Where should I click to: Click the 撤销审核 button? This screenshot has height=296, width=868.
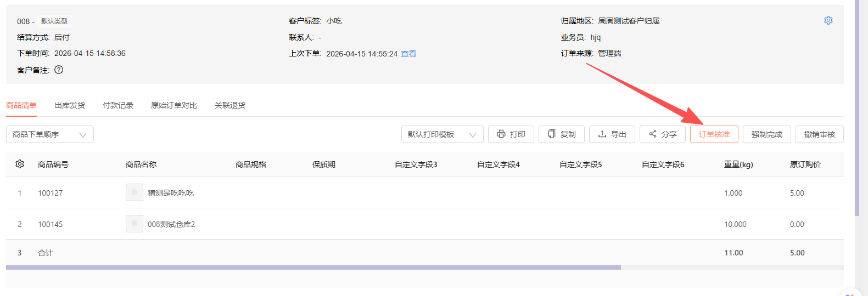coord(820,134)
